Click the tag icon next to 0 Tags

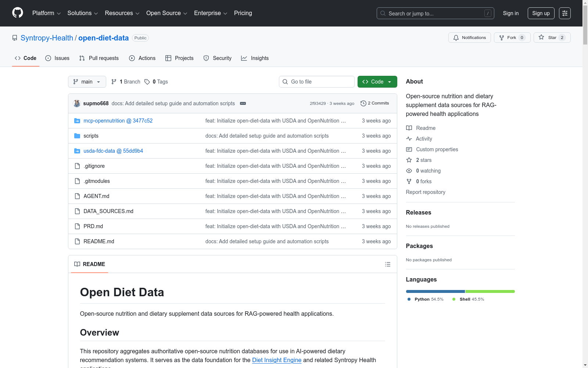pyautogui.click(x=147, y=82)
